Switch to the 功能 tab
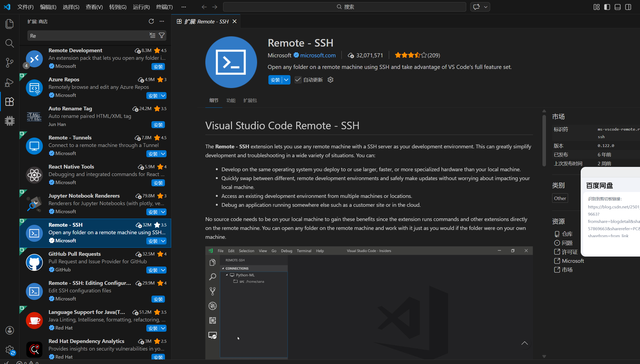Image resolution: width=640 pixels, height=364 pixels. [x=231, y=100]
